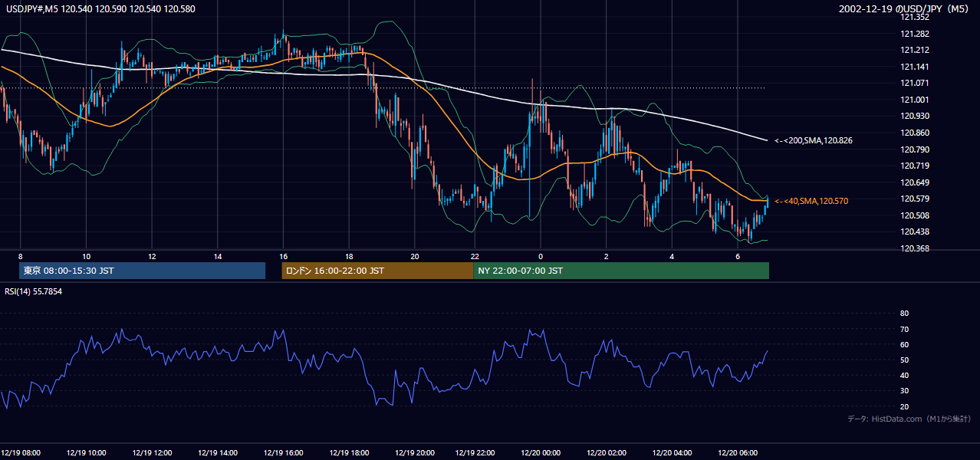Click hour 14 on price chart time axis
980x460 pixels.
[218, 256]
